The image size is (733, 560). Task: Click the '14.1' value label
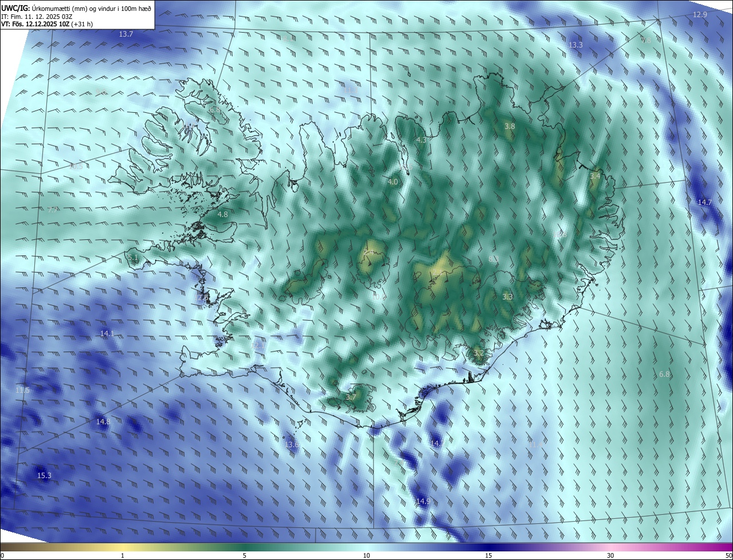(107, 334)
